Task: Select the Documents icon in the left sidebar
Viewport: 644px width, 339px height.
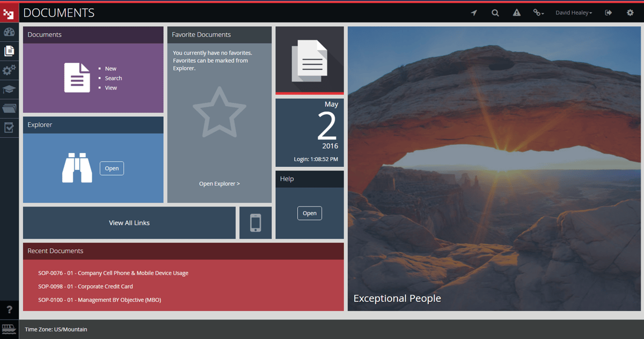Action: tap(9, 51)
